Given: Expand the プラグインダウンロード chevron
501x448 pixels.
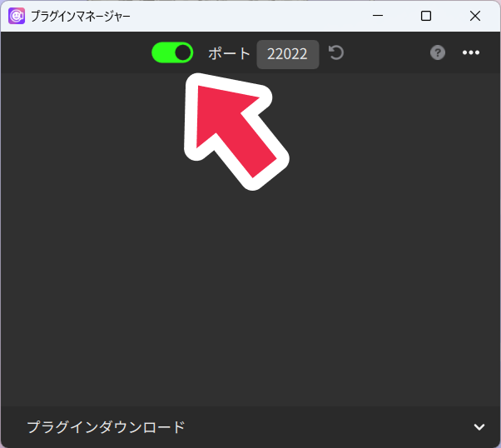Looking at the screenshot, I should coord(479,427).
